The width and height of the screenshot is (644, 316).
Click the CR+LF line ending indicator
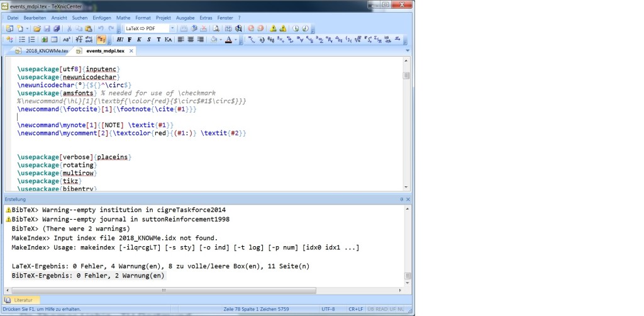coord(356,309)
